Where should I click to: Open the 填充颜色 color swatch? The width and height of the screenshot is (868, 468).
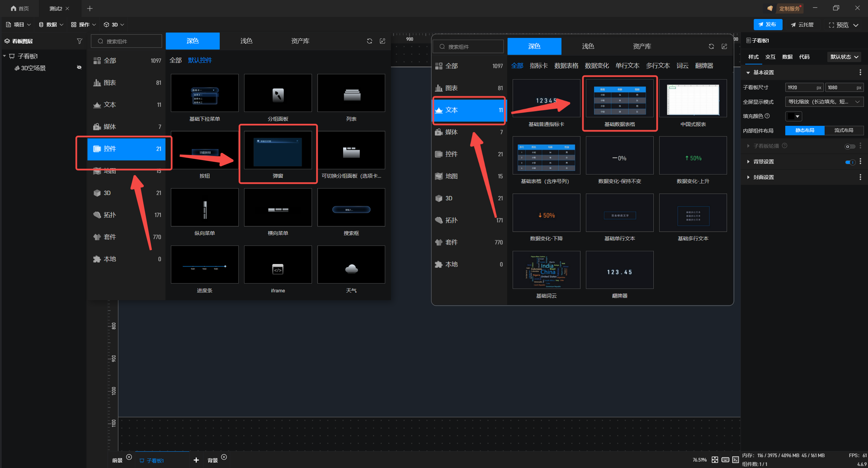(793, 116)
